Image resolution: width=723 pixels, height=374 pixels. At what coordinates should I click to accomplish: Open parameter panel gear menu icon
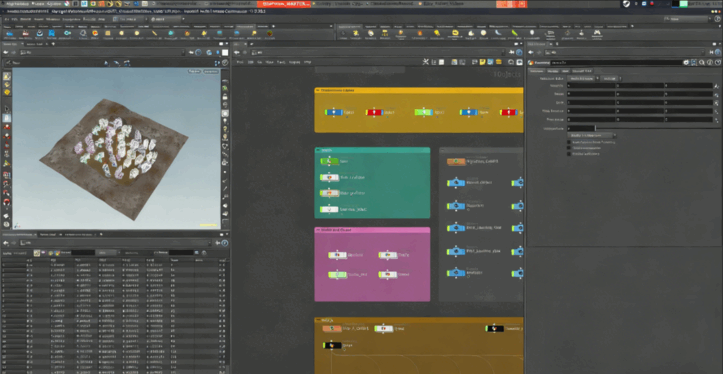[x=686, y=62]
